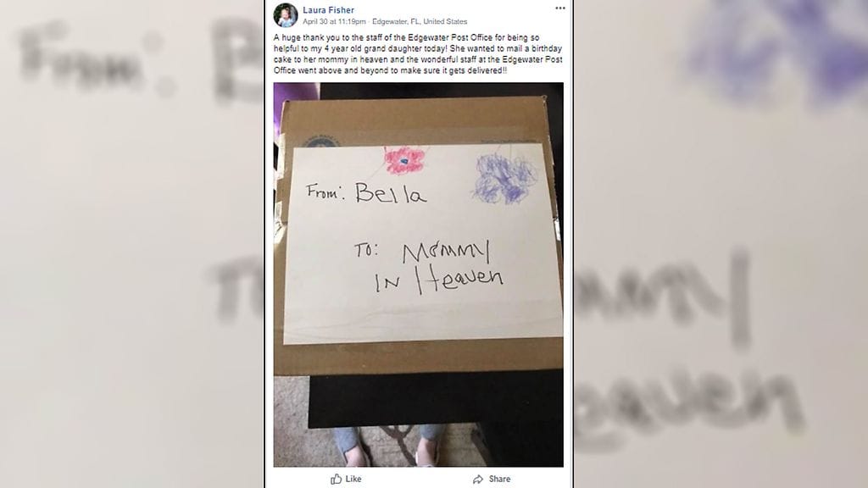Viewport: 868px width, 488px height.
Task: Click the Laura Fisher name link
Action: (x=328, y=10)
